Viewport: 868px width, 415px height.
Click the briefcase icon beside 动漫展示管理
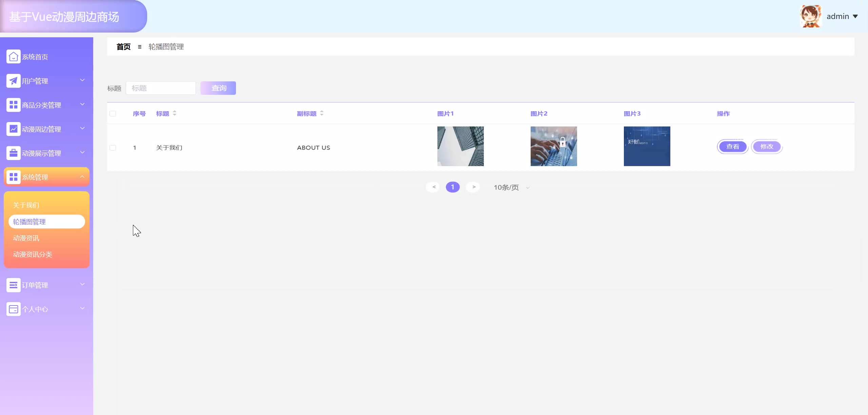pos(13,153)
